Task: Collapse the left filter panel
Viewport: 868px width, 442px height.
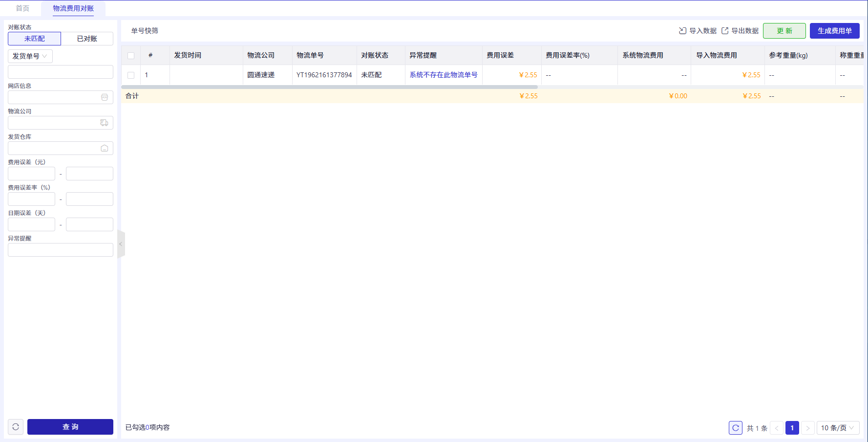Action: pos(121,244)
